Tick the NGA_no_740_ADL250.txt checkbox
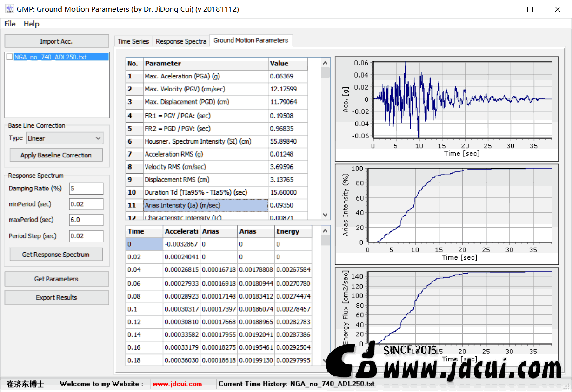This screenshot has height=392, width=572. pos(10,57)
